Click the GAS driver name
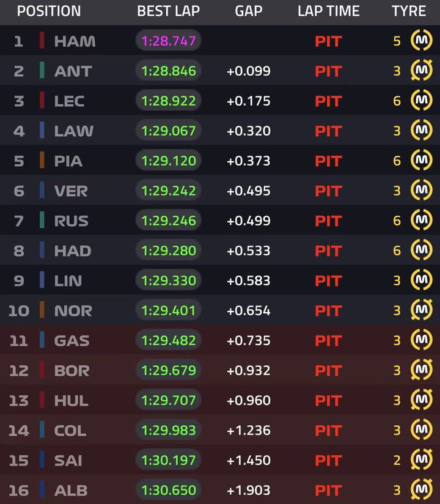The image size is (440, 504). [x=71, y=341]
